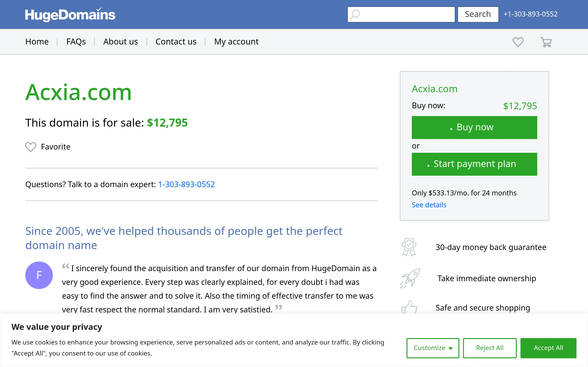Click the magnifier icon in search box
The height and width of the screenshot is (367, 588).
355,14
